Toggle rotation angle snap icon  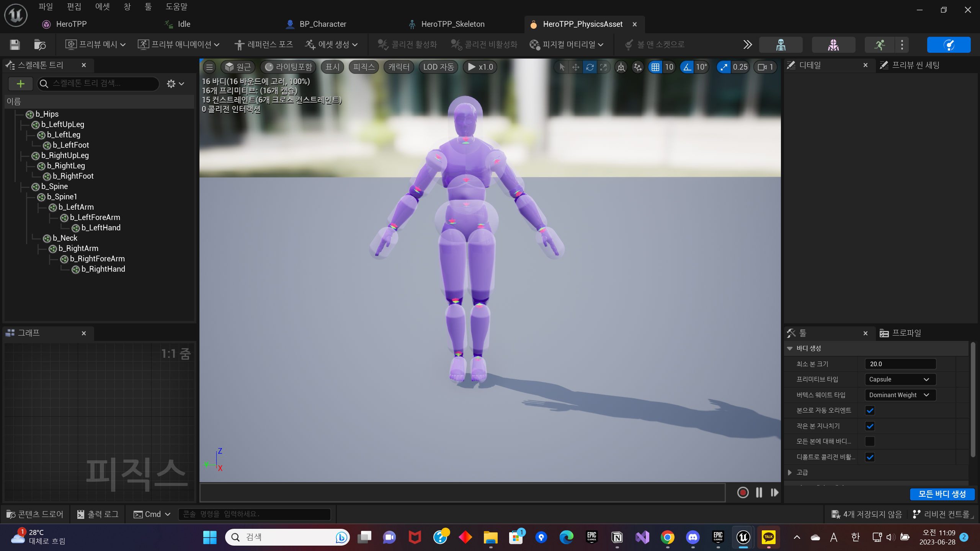688,67
